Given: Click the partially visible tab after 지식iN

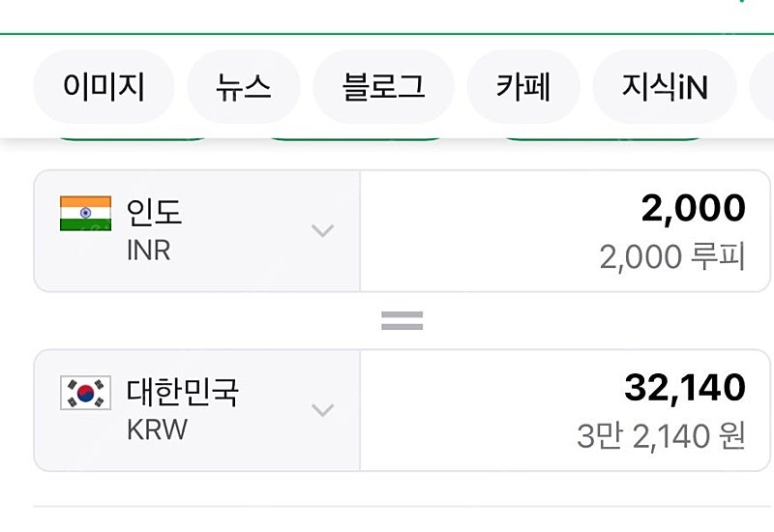Looking at the screenshot, I should tap(762, 87).
